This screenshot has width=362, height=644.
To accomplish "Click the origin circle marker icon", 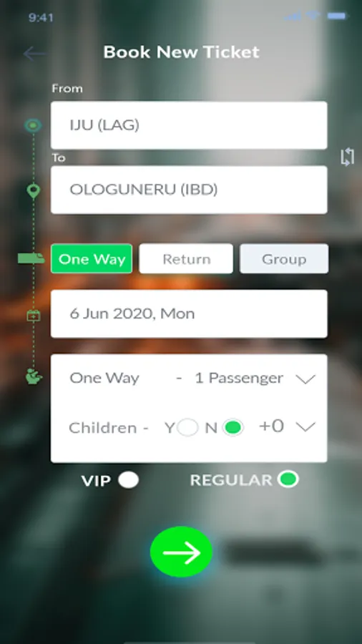I will point(33,126).
